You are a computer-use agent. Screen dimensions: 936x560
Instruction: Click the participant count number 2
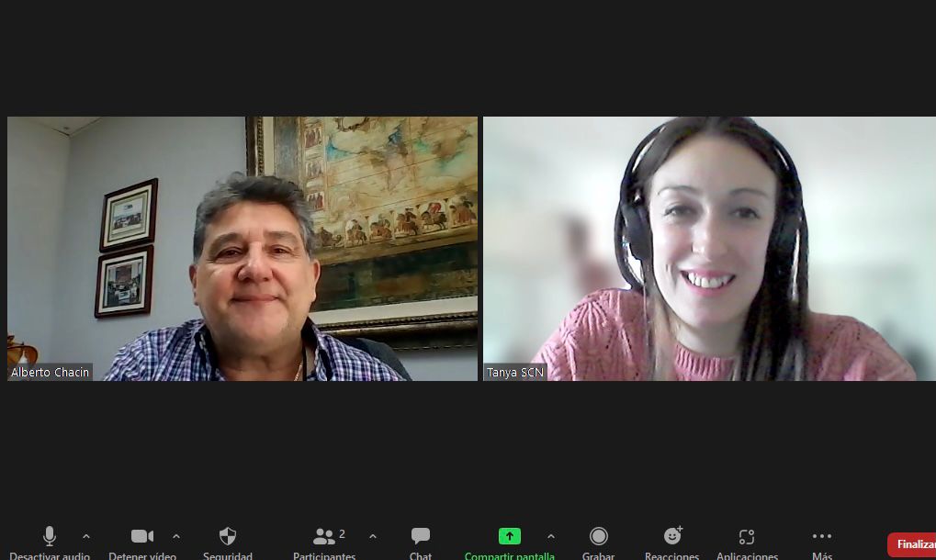pos(343,534)
